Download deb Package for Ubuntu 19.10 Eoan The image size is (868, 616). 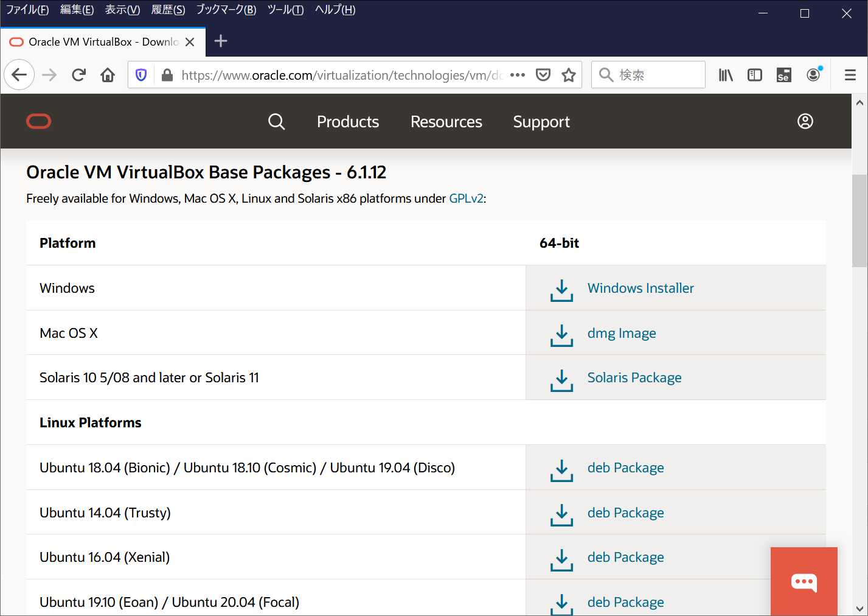[x=626, y=602]
